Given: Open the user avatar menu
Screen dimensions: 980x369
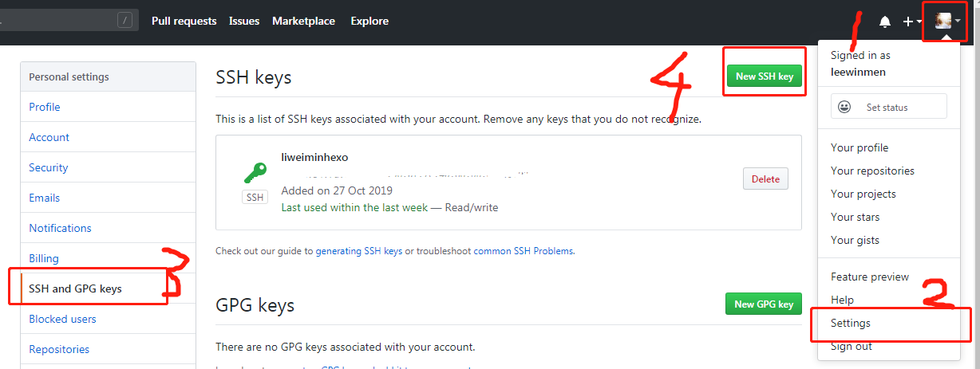Looking at the screenshot, I should (x=947, y=22).
